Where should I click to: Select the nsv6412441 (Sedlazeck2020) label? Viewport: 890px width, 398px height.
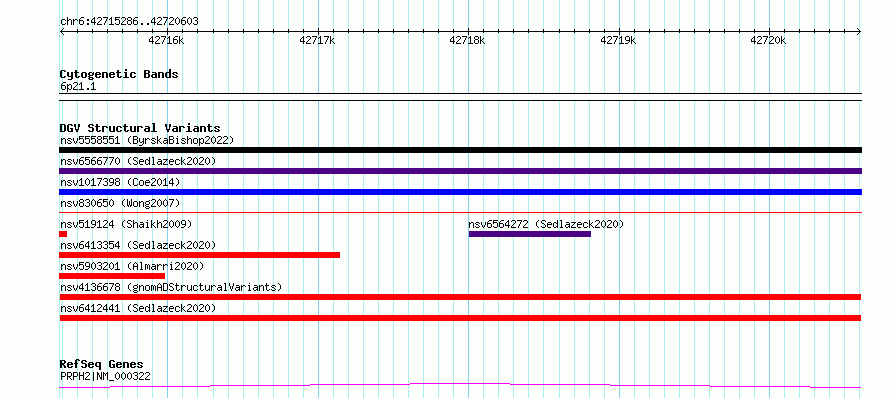pos(138,308)
